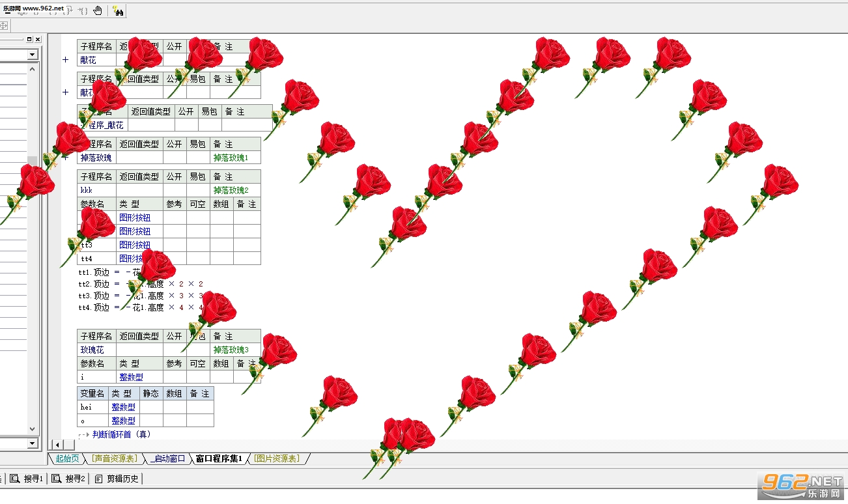848x504 pixels.
Task: Click left arrow of horizontal scrollbar
Action: tap(57, 444)
